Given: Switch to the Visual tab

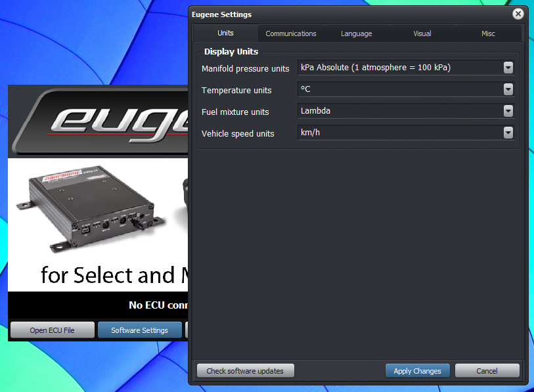Looking at the screenshot, I should (422, 33).
